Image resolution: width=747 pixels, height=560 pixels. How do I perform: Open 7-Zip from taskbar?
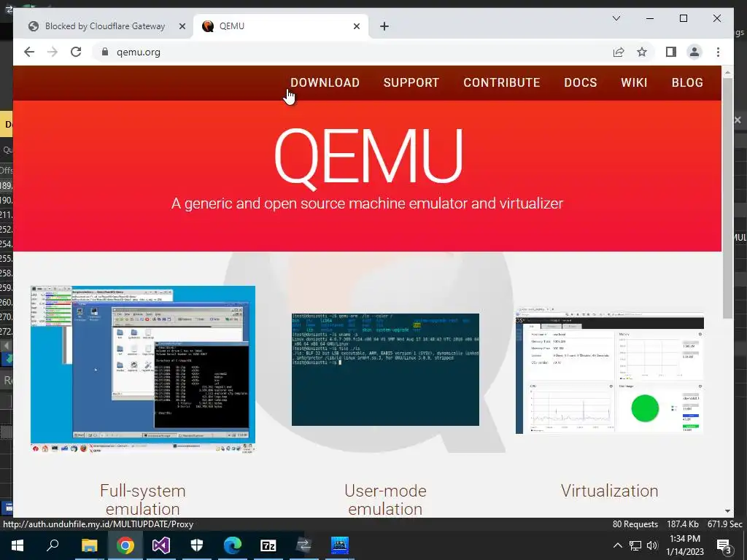click(268, 545)
